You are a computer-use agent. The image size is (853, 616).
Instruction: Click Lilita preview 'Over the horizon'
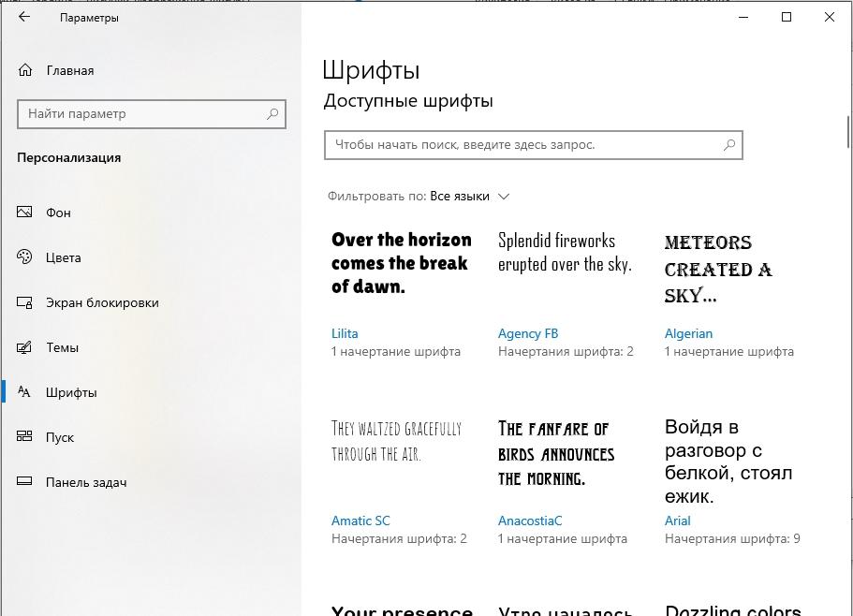click(401, 263)
